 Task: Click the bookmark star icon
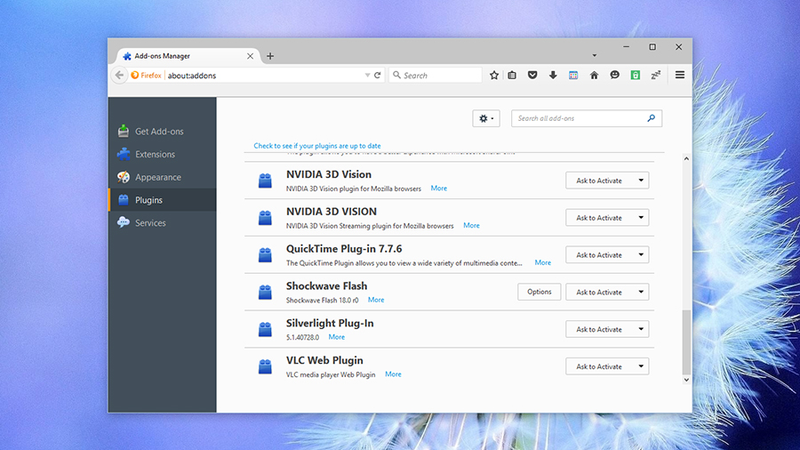(x=494, y=75)
